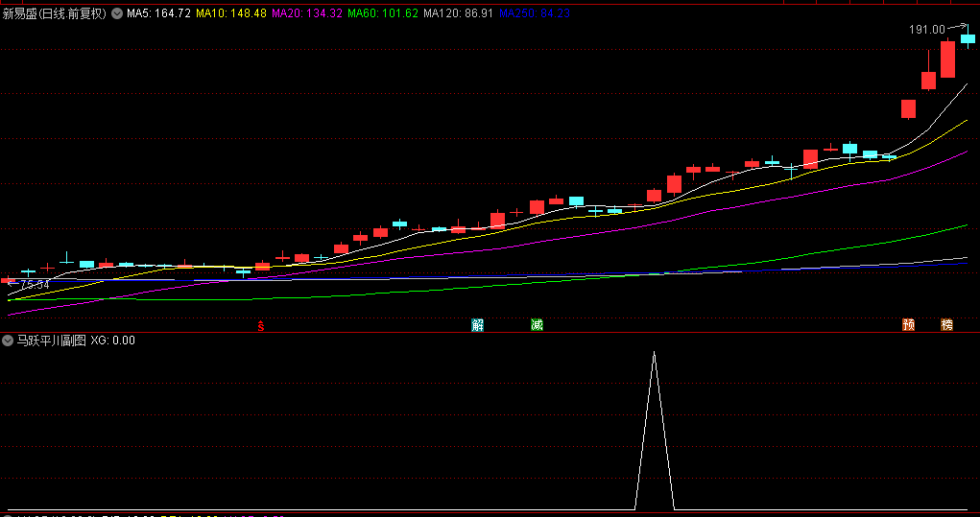Select the white MA5 legend label
This screenshot has height=517, width=980.
(x=158, y=13)
